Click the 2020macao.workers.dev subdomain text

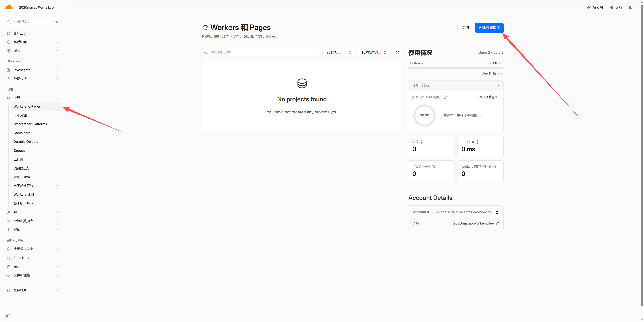(x=473, y=224)
